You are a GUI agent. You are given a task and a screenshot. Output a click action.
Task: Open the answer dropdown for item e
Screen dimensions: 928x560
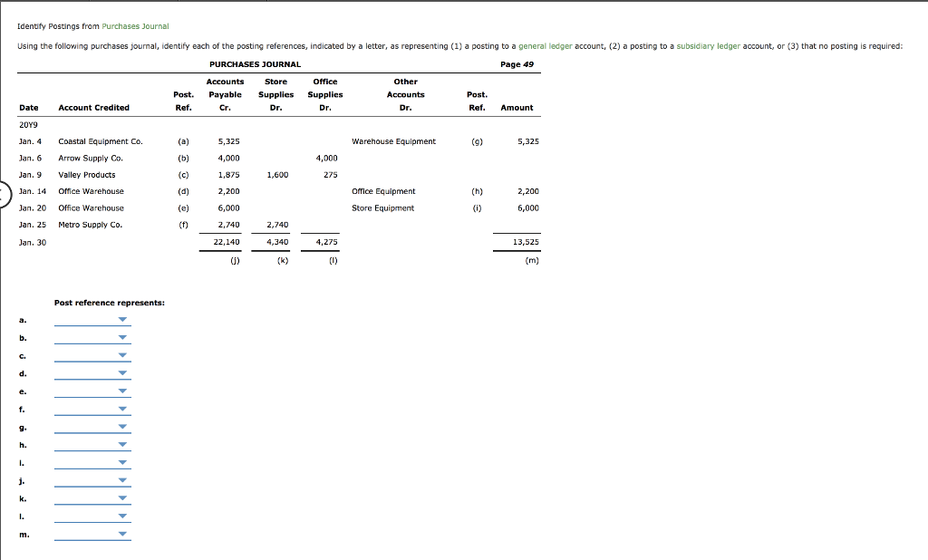pyautogui.click(x=124, y=391)
